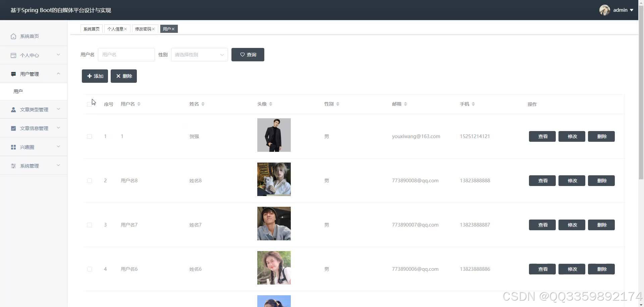Tick the select-all checkbox in the table header
This screenshot has height=307, width=644.
[x=89, y=104]
